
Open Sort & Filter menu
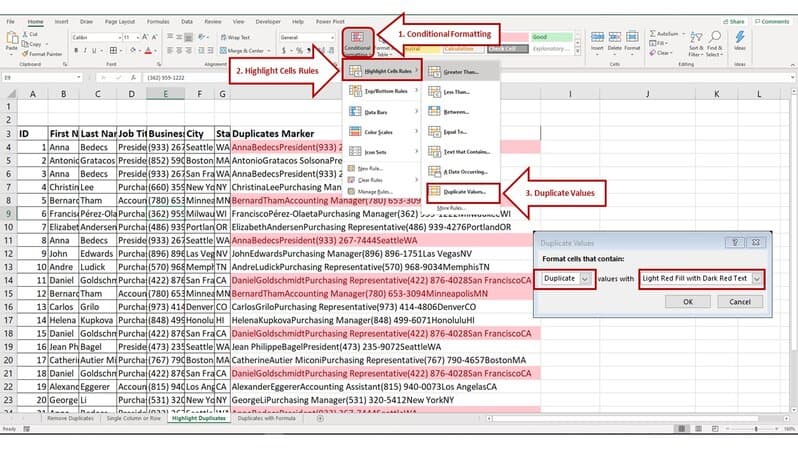pos(696,43)
